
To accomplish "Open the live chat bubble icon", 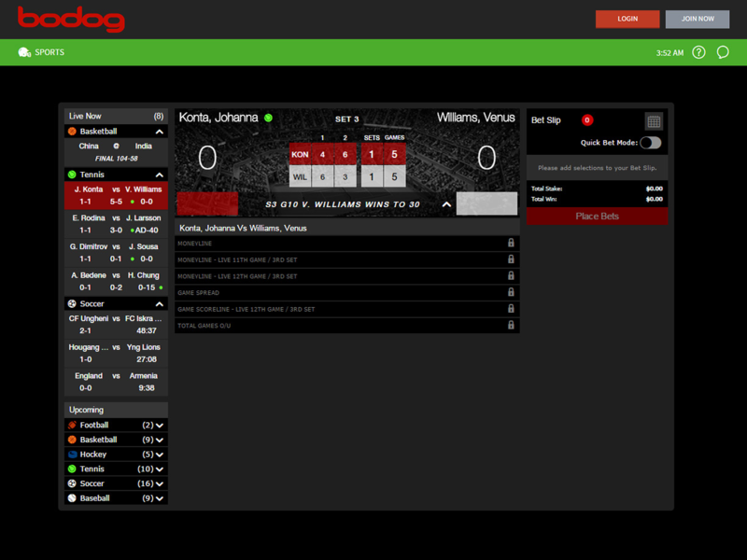I will click(x=723, y=53).
